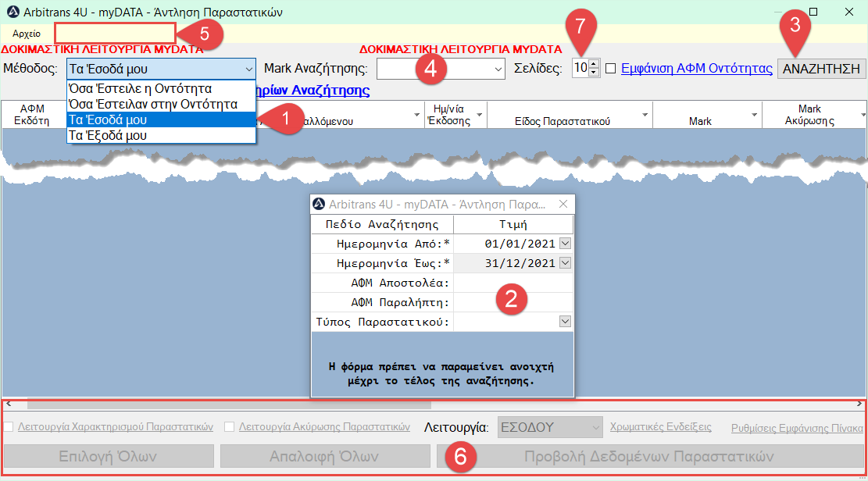
Task: Expand the Mark Αναζήτησης dropdown
Action: (x=498, y=69)
